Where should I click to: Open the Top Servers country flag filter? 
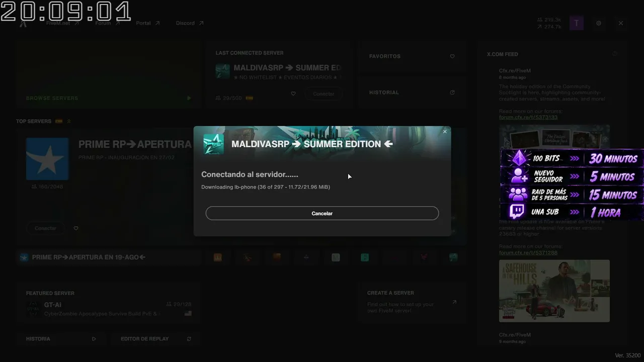[x=59, y=121]
